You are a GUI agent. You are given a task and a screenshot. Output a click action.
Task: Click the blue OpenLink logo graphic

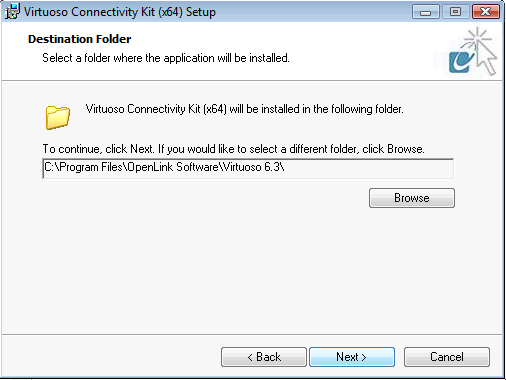tap(461, 62)
